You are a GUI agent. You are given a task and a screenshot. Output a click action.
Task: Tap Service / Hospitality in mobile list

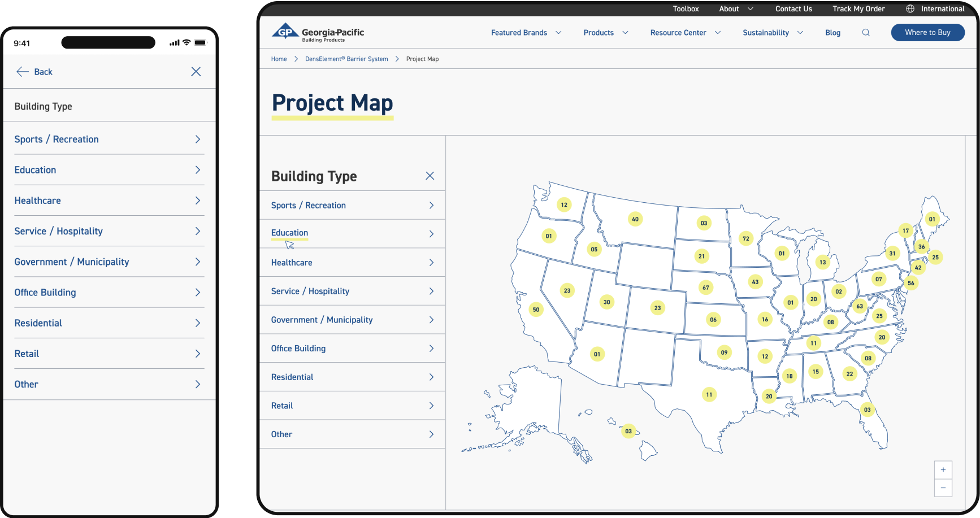109,231
